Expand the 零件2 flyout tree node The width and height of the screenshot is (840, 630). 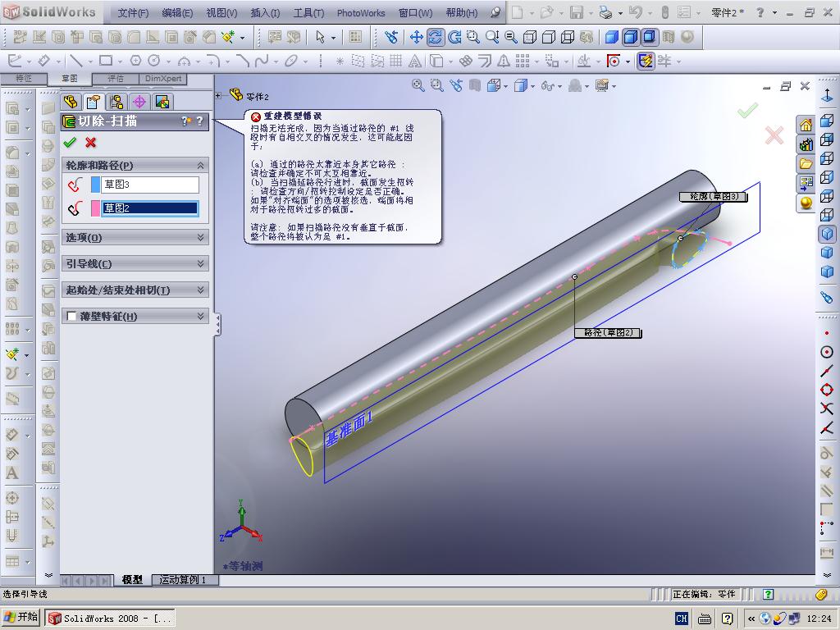(x=218, y=96)
